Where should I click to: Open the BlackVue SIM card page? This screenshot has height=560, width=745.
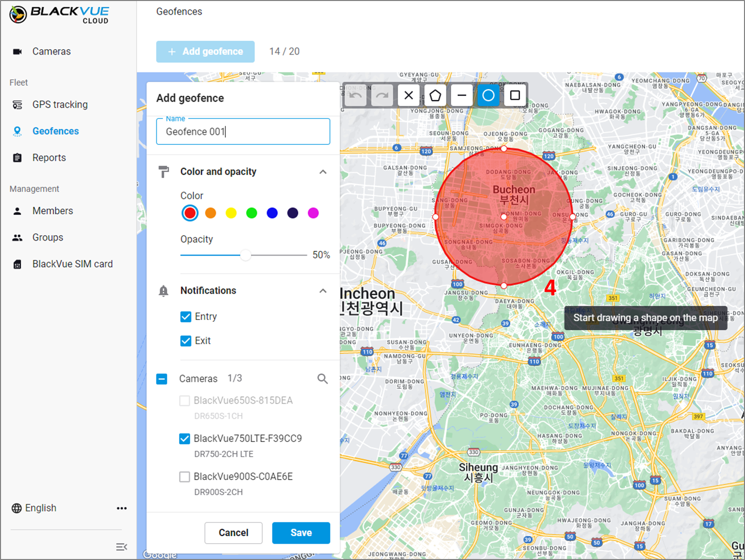pyautogui.click(x=72, y=264)
